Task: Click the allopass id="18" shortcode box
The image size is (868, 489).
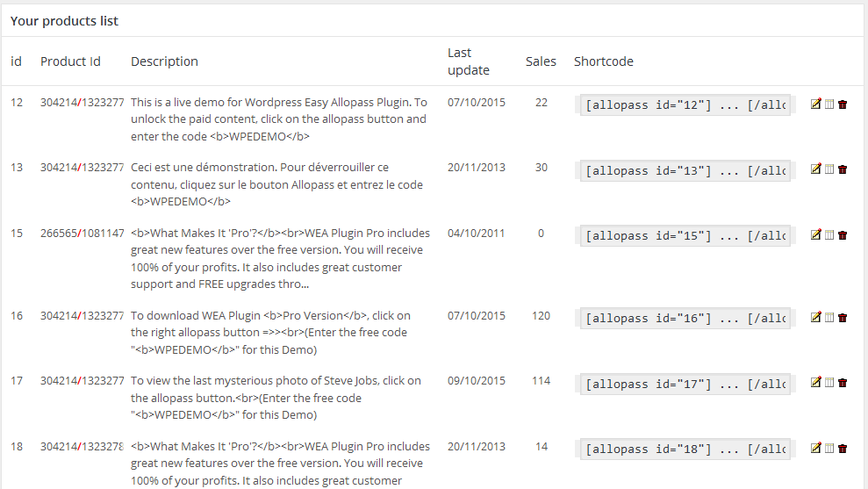Action: (x=685, y=449)
